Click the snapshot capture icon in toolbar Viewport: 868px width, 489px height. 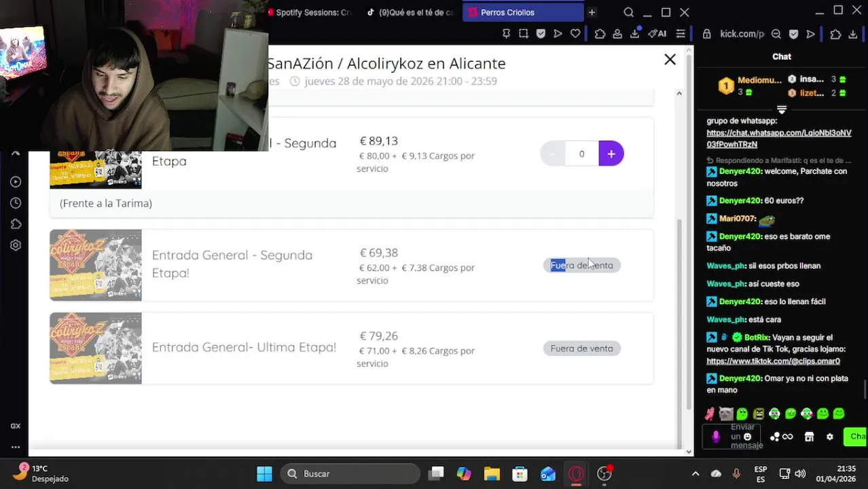tap(524, 34)
